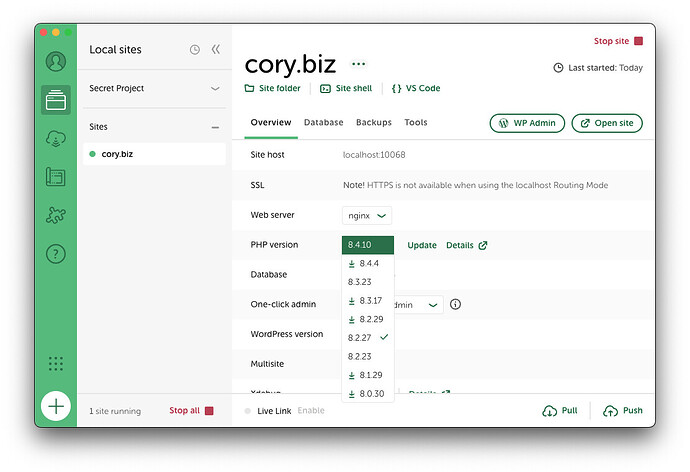Screen dimensions: 690x472
Task: Switch to the Database tab
Action: click(x=323, y=123)
